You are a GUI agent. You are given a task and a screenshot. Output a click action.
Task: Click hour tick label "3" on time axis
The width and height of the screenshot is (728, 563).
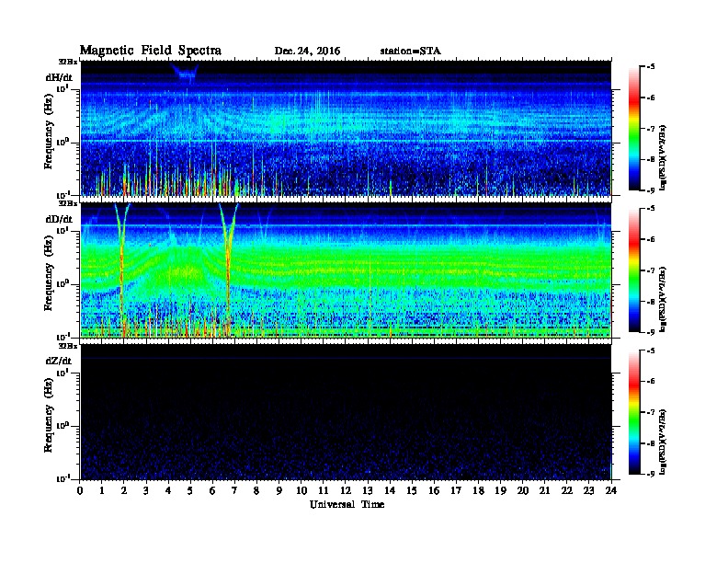point(146,490)
